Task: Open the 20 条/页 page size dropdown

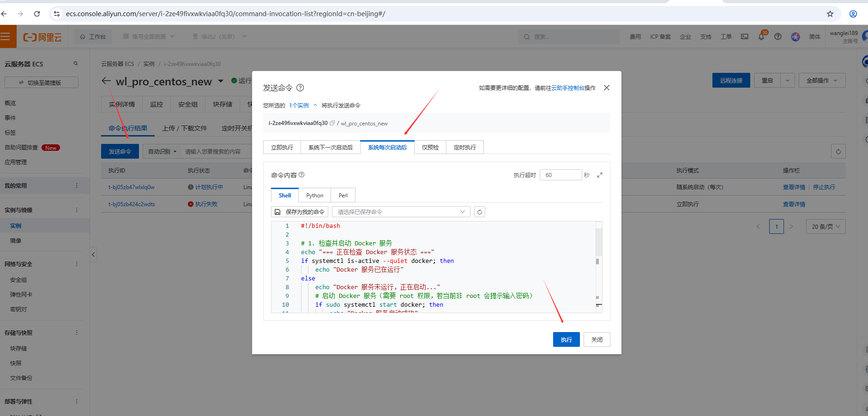Action: pyautogui.click(x=826, y=226)
